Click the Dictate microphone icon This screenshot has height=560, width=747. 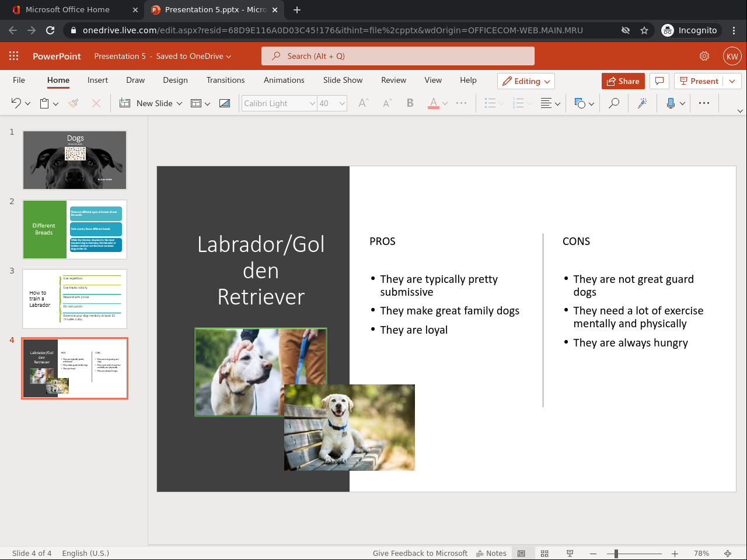671,103
